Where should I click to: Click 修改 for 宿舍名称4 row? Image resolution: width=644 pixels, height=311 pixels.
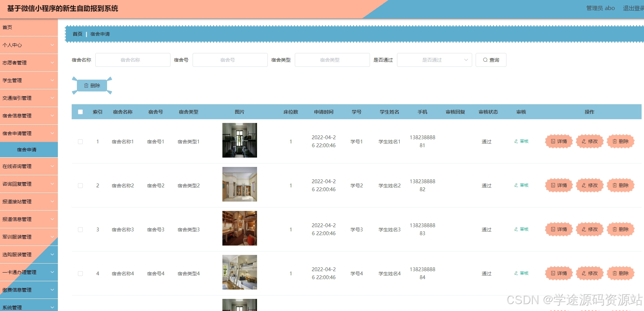click(x=590, y=273)
